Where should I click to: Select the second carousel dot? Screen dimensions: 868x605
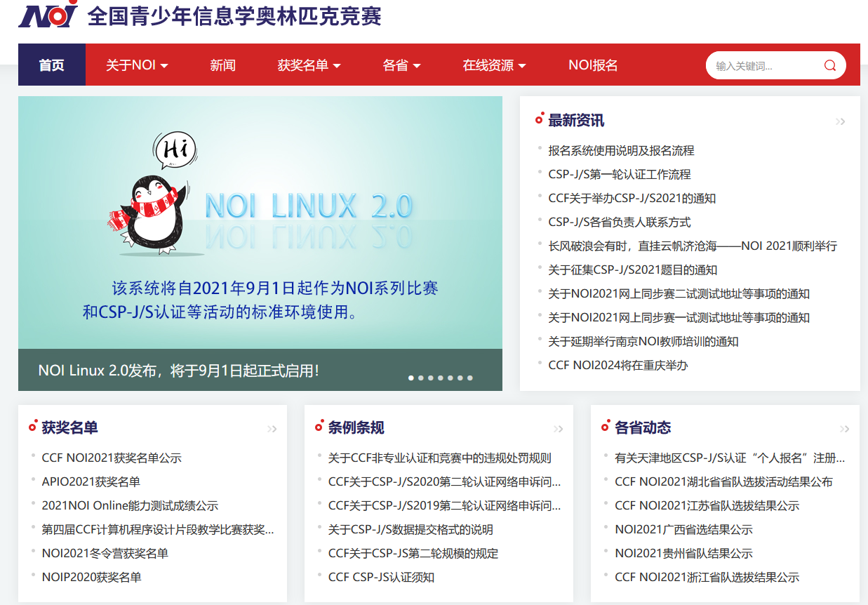[421, 378]
